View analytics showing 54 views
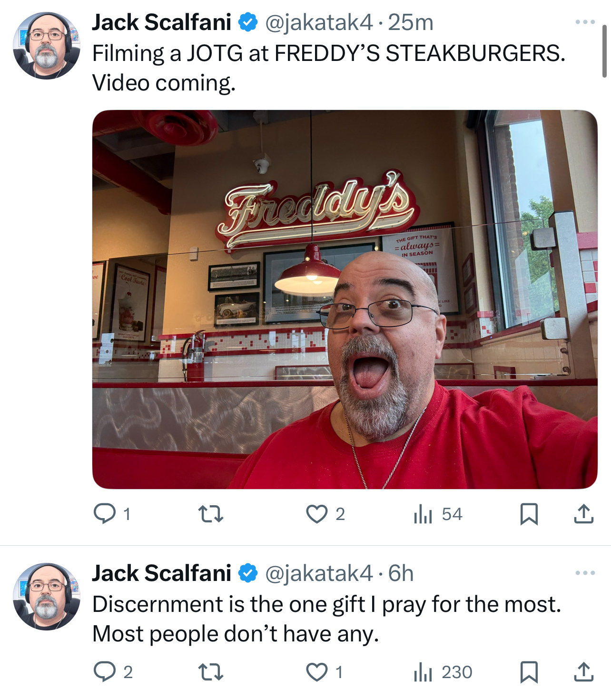The height and width of the screenshot is (700, 611). (438, 514)
